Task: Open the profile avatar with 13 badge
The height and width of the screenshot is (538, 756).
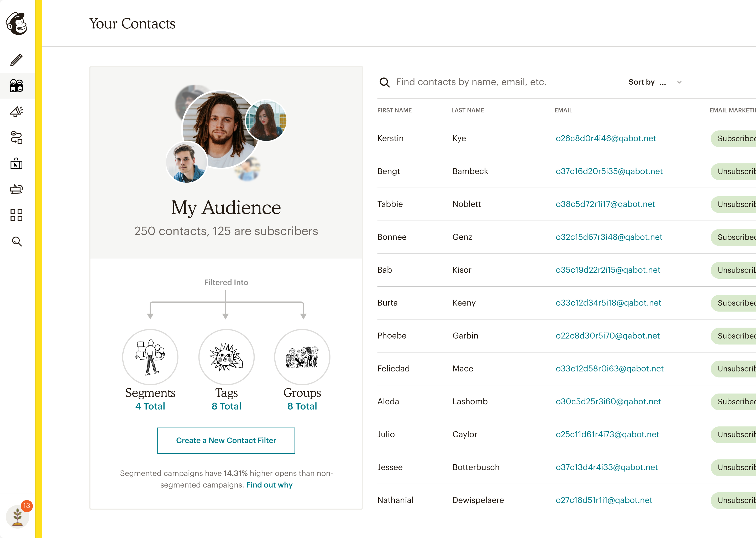Action: (x=17, y=516)
